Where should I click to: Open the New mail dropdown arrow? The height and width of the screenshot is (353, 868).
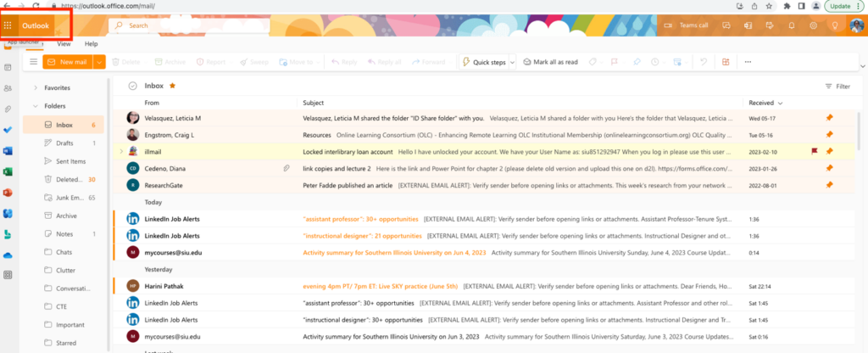click(99, 62)
